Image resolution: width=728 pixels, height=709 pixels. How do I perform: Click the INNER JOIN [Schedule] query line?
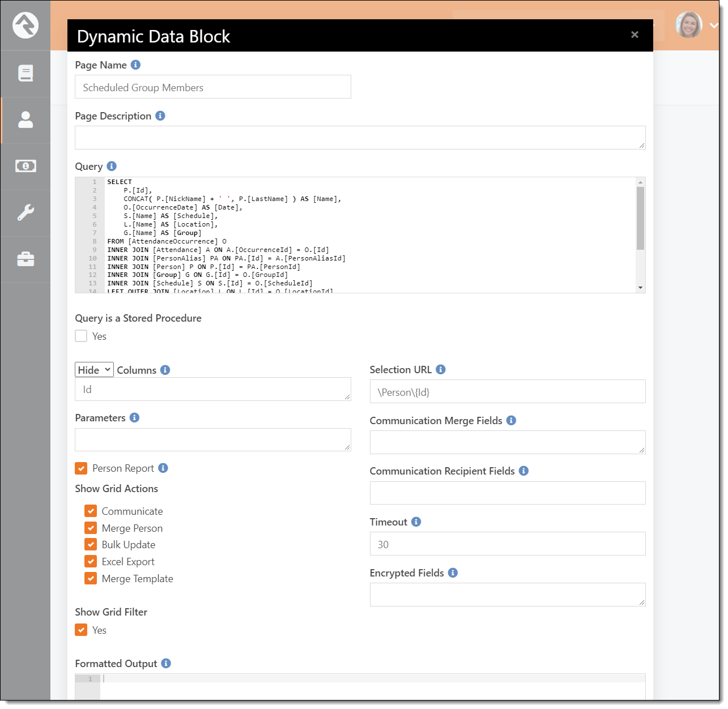tap(210, 283)
